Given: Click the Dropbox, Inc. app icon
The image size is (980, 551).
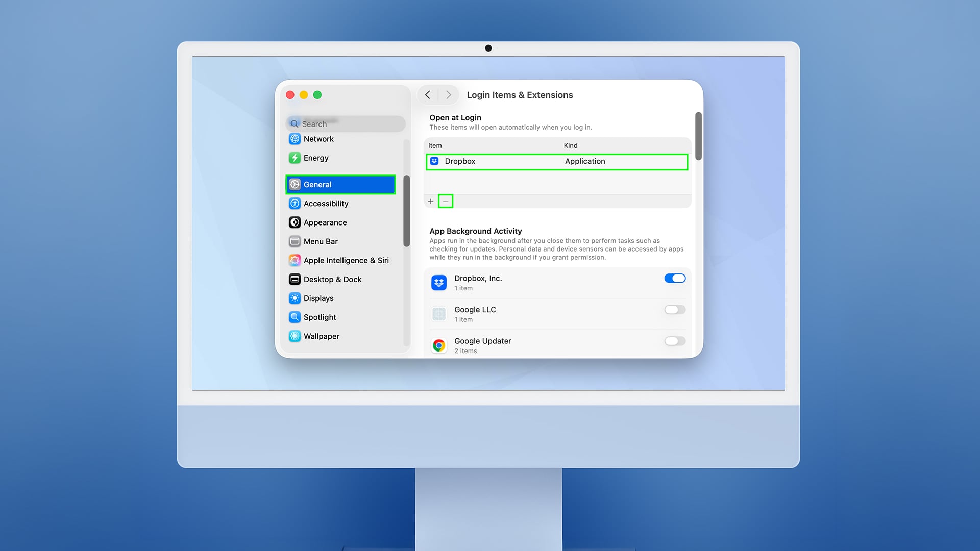Looking at the screenshot, I should (x=439, y=282).
